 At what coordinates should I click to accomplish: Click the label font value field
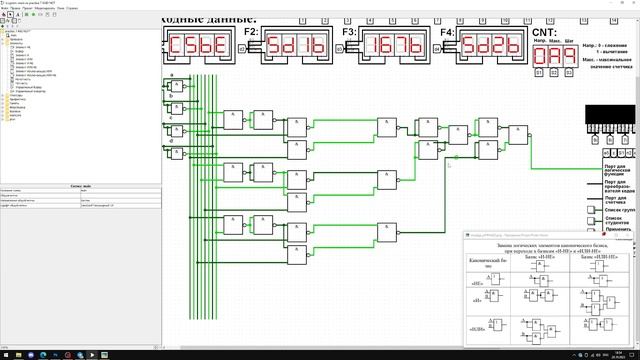[x=120, y=205]
